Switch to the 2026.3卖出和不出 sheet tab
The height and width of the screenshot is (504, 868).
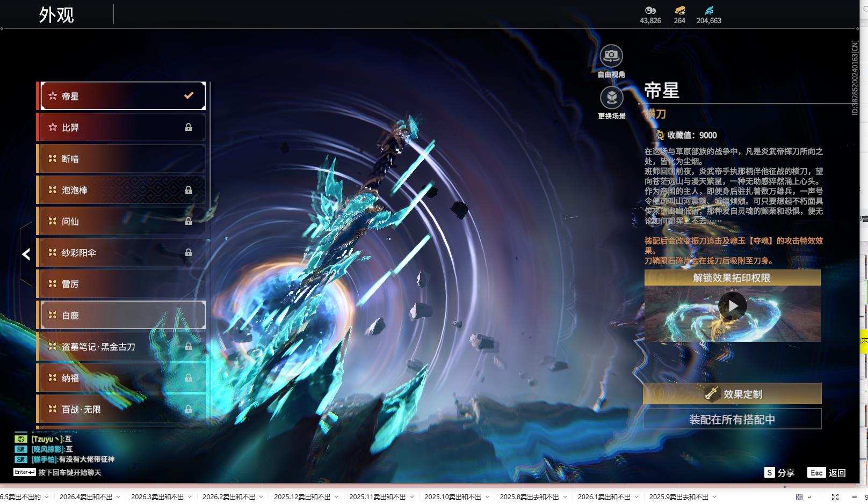point(157,497)
